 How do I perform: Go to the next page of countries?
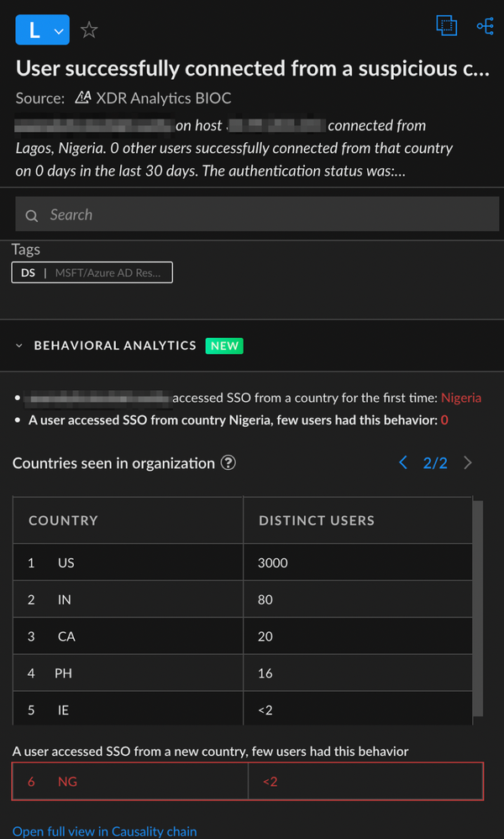468,462
